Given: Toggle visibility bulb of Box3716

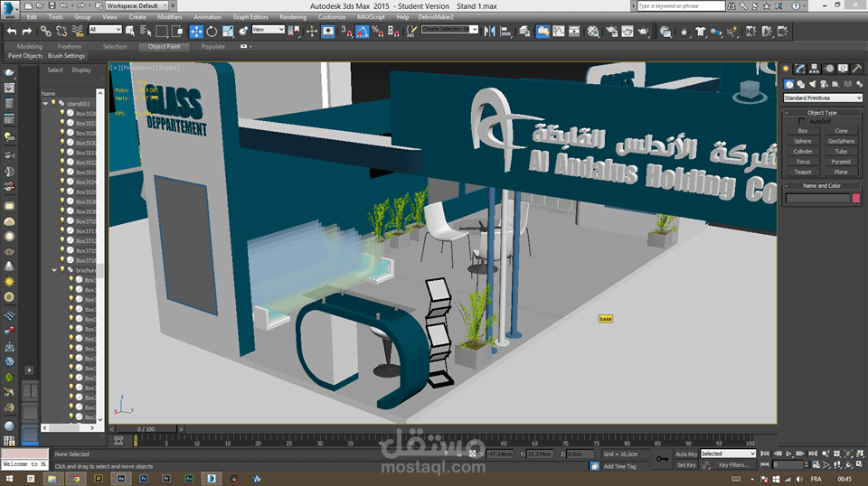Looking at the screenshot, I should pyautogui.click(x=62, y=260).
